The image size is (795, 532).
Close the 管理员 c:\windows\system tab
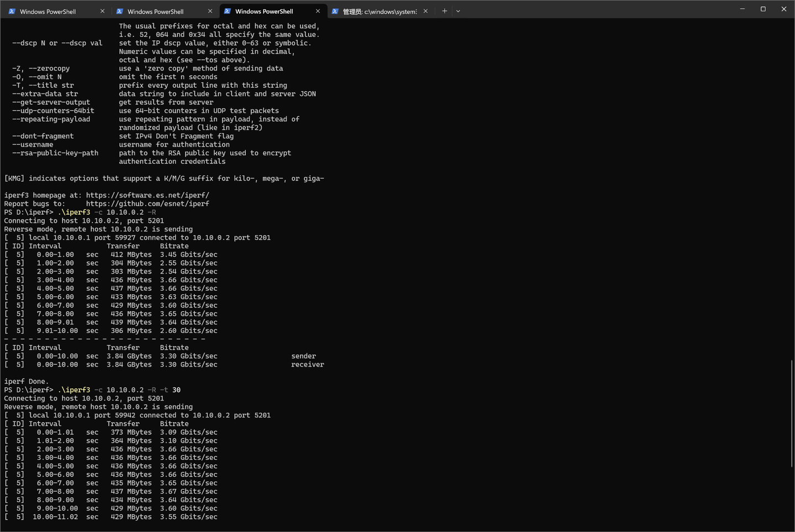tap(426, 11)
